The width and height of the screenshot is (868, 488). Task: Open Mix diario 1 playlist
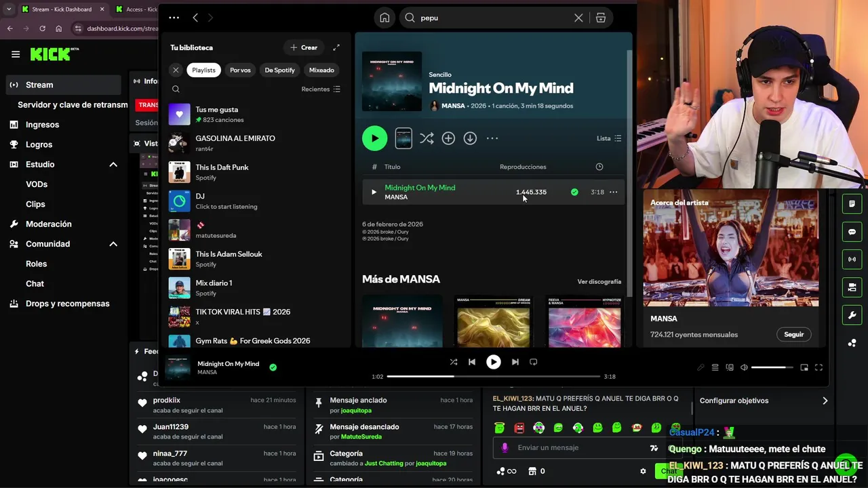pos(256,287)
